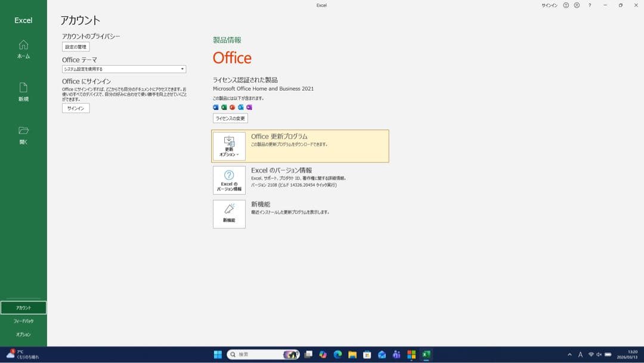The image size is (644, 363).
Task: Open the shopping bag Store icon on taskbar
Action: coord(367,355)
